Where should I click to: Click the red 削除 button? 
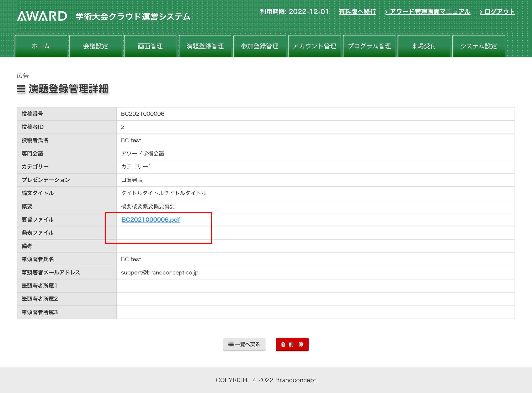pyautogui.click(x=292, y=344)
